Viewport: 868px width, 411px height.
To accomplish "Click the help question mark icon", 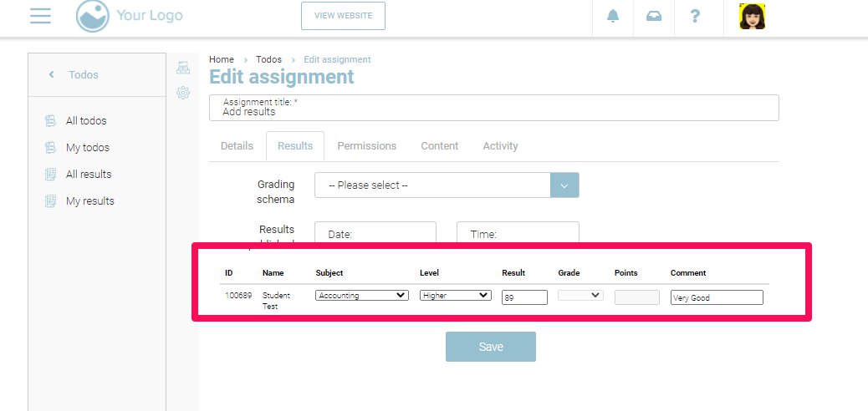I will point(695,17).
